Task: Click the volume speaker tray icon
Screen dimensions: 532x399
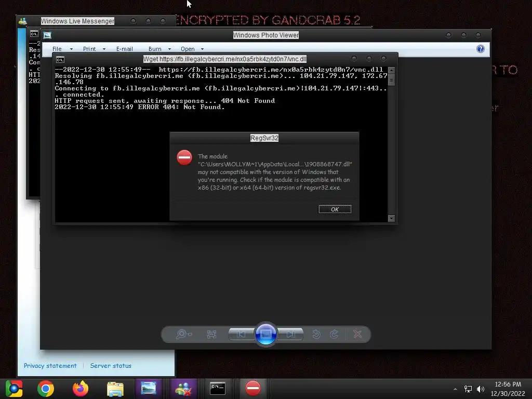Action: [481, 389]
